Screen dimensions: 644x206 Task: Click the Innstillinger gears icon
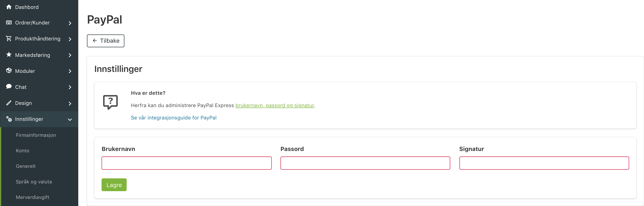tap(9, 119)
